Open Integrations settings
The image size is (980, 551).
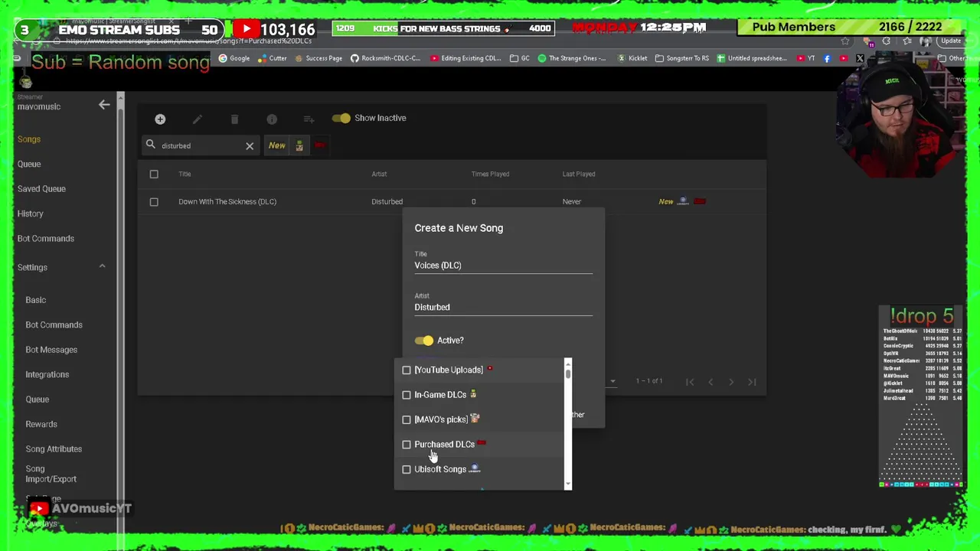(47, 374)
